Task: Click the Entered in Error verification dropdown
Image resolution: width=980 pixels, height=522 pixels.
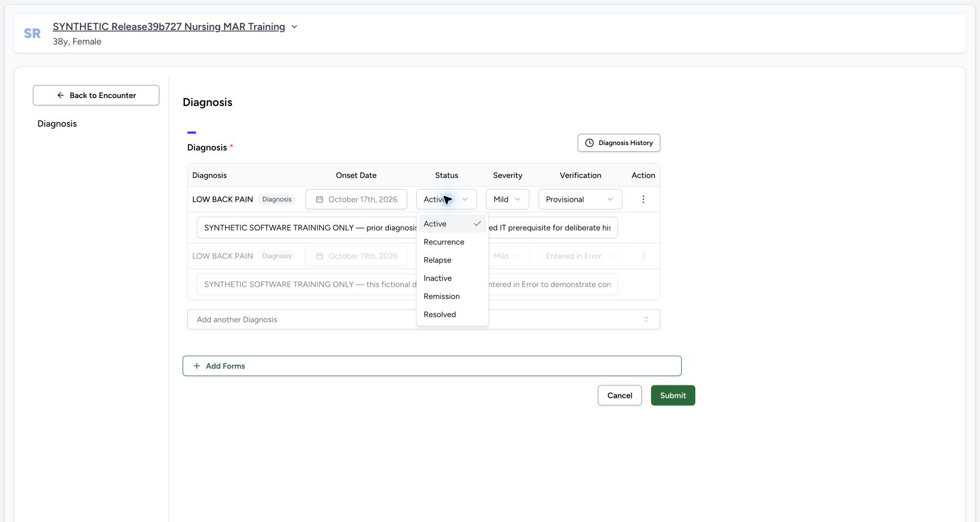Action: (x=580, y=256)
